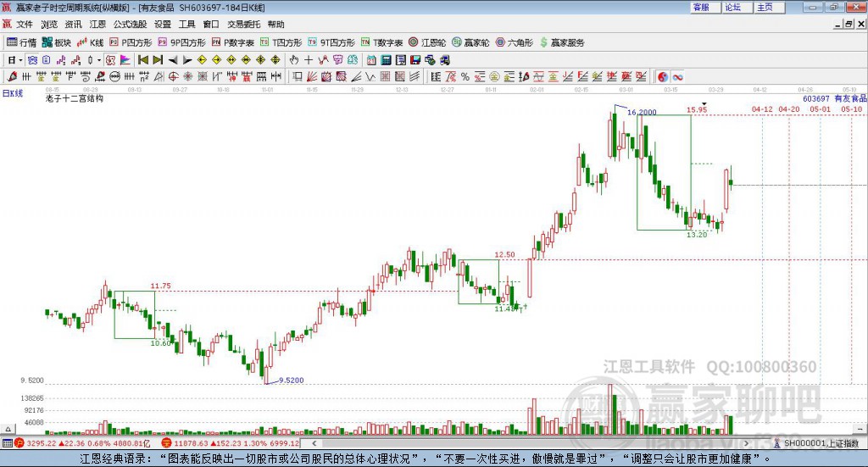
Task: Click the horizontal scrollbar left arrow
Action: 314,443
